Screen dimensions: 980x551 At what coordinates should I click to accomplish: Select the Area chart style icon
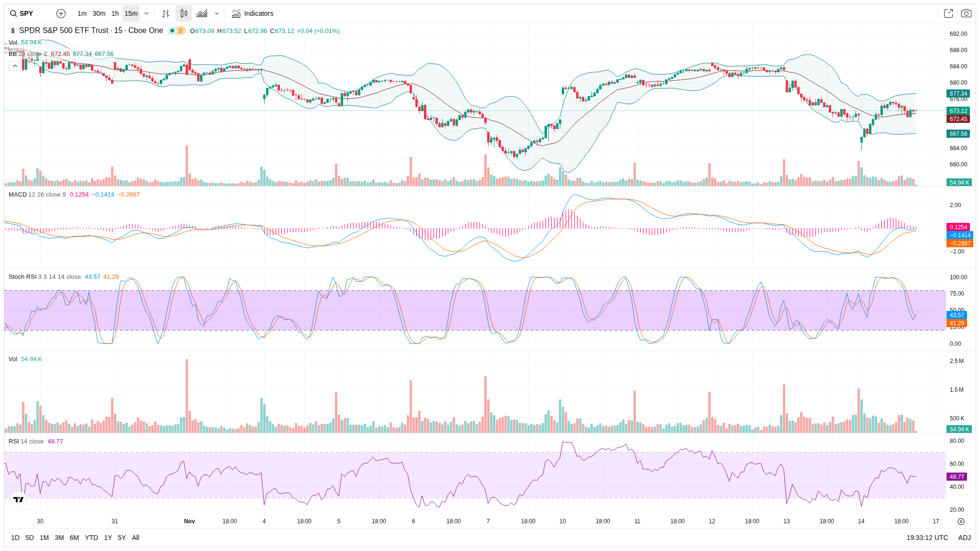pyautogui.click(x=202, y=13)
